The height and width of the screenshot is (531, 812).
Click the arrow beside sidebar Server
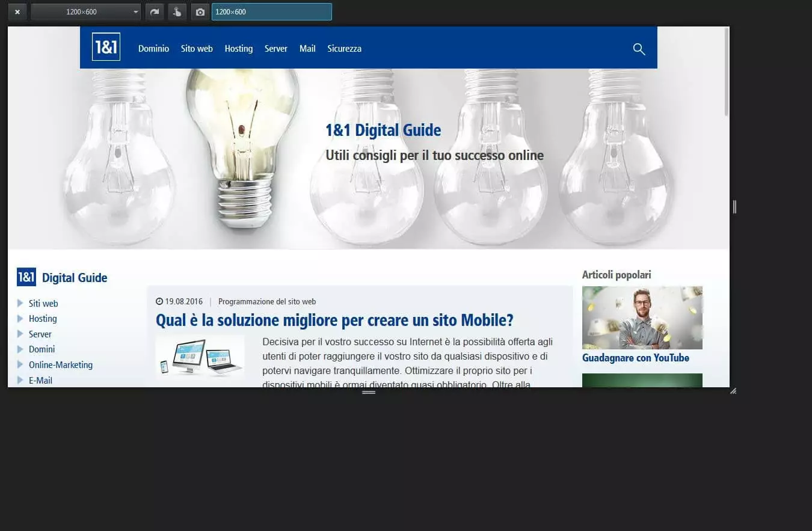(x=20, y=334)
